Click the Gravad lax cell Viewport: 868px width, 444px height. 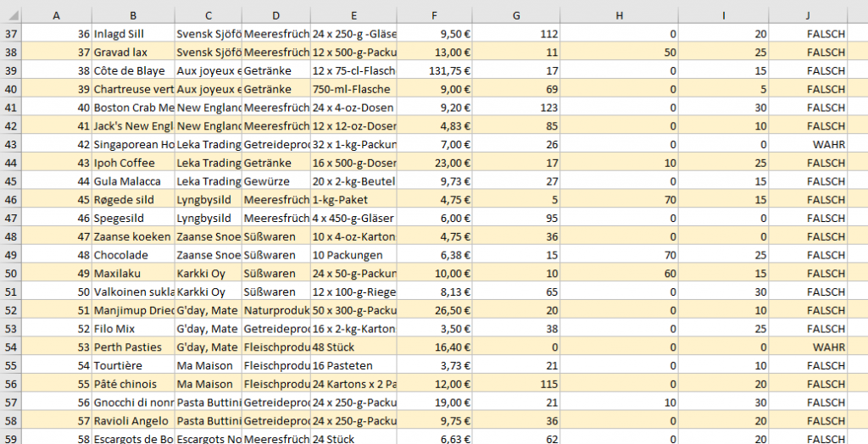pyautogui.click(x=132, y=53)
